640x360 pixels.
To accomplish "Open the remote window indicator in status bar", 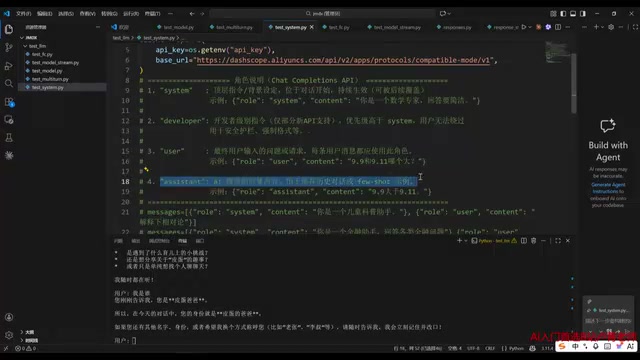I will click(6, 348).
